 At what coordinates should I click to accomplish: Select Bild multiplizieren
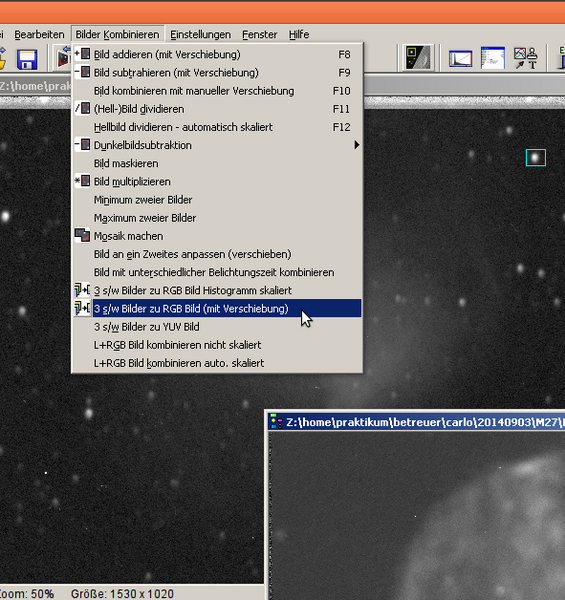(x=217, y=181)
